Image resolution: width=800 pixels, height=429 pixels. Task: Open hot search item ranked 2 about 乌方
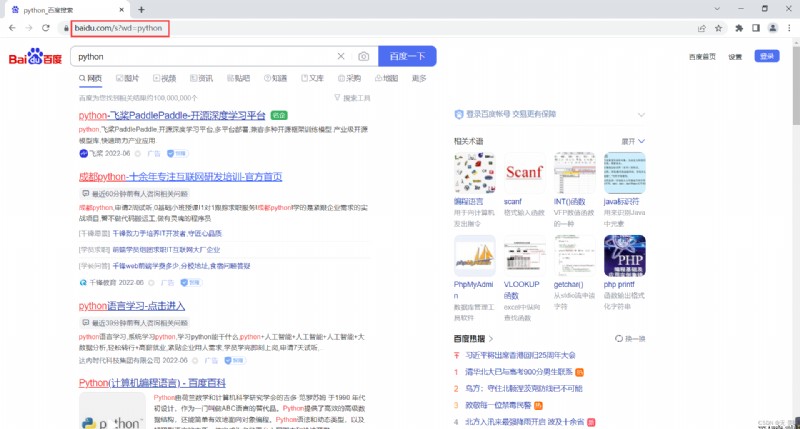click(523, 389)
